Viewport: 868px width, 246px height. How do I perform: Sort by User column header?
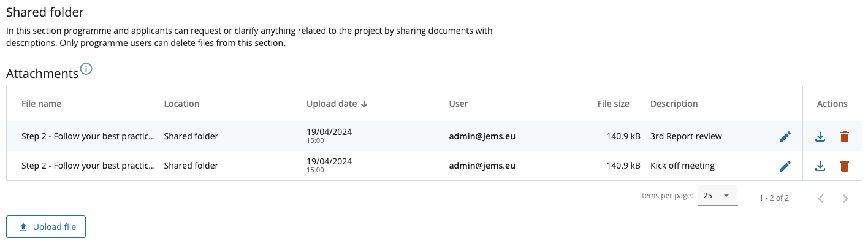pos(459,104)
